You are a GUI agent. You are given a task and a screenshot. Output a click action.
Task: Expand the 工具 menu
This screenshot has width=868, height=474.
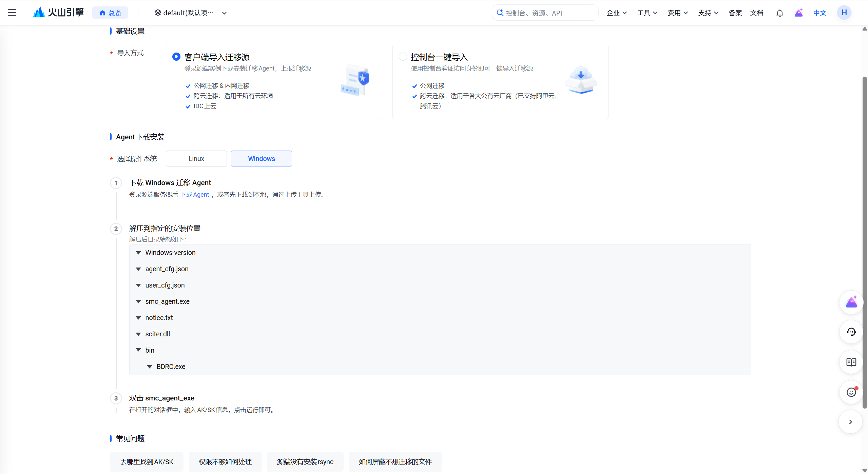[x=647, y=13]
